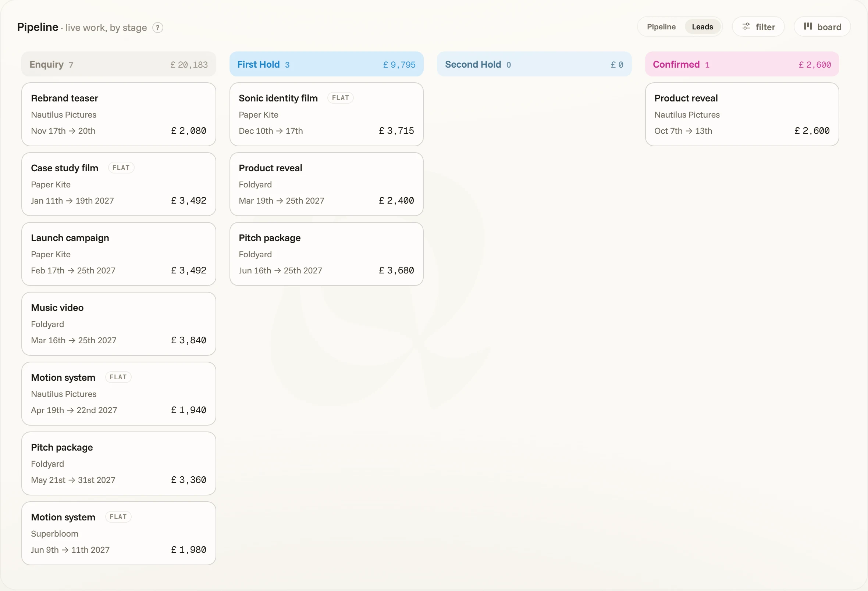Click the Oct 7th → 13th date range
Viewport: 868px width, 591px height.
[683, 131]
